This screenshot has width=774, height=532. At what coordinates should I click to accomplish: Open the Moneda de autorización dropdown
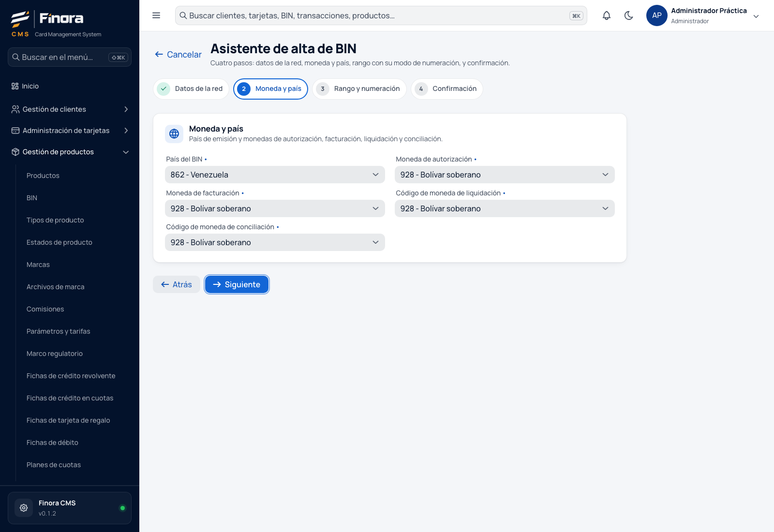coord(505,175)
